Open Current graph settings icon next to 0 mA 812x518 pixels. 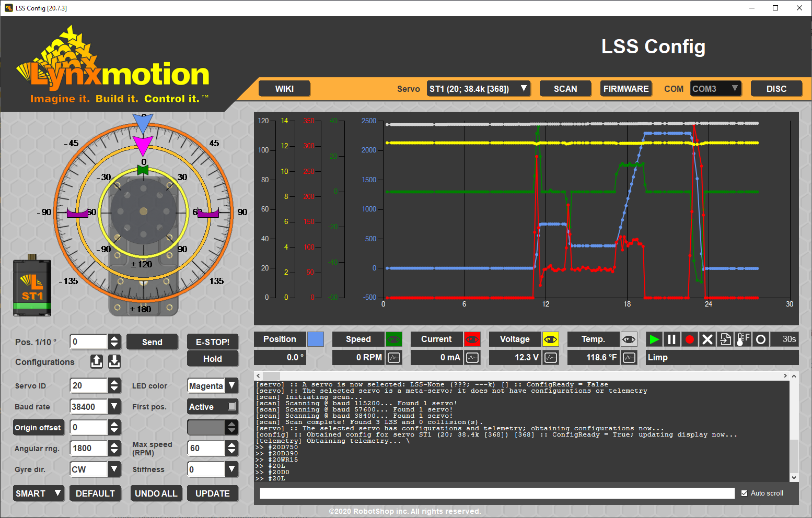(472, 358)
